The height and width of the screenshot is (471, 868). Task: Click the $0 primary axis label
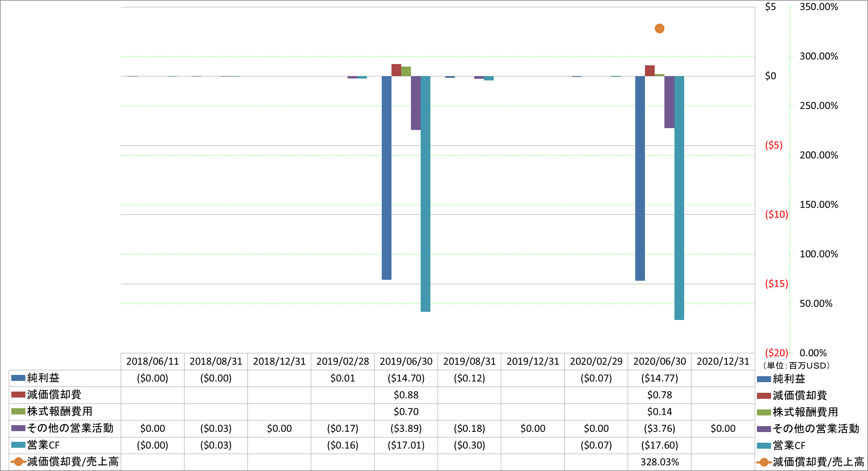771,76
